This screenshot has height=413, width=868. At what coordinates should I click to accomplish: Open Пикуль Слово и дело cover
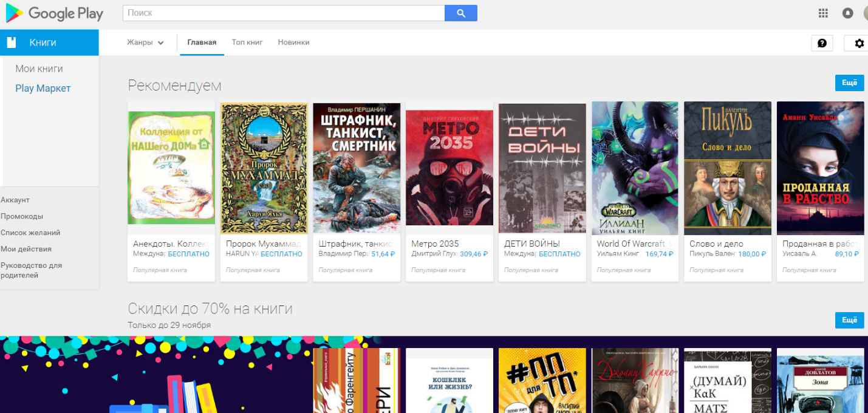pyautogui.click(x=728, y=168)
